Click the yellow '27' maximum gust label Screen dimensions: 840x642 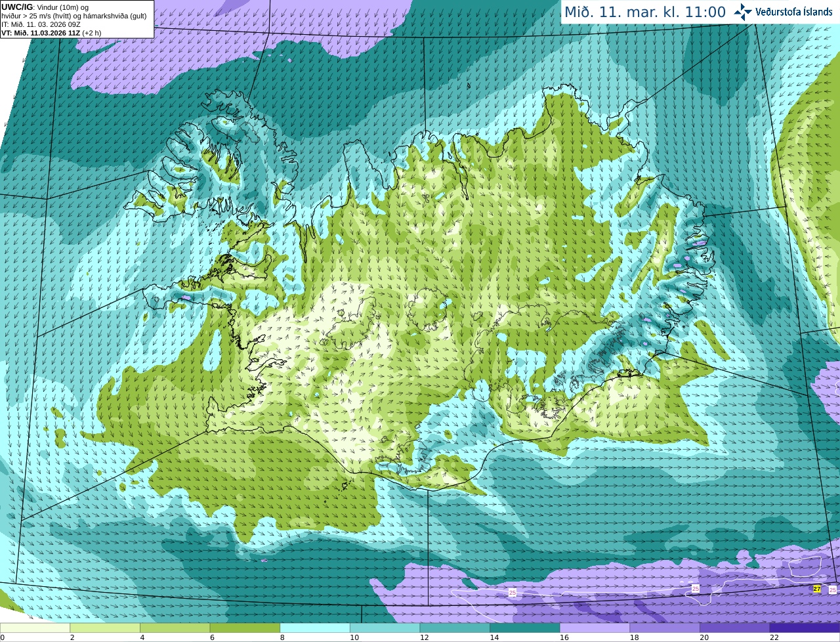(817, 589)
